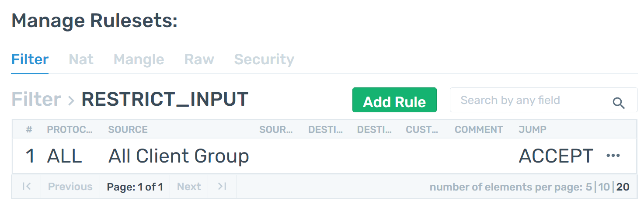Click the Previous page button
The image size is (644, 215).
(70, 187)
